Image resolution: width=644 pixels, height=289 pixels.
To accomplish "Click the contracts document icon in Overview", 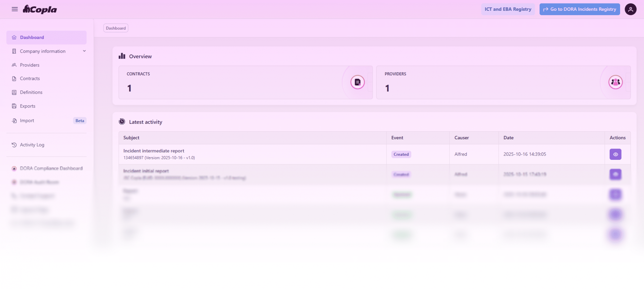I will (357, 82).
